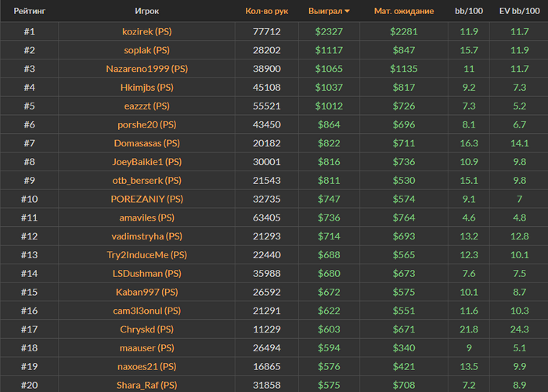View Try2InduceMe (PS) player details
The image size is (548, 392).
click(146, 255)
